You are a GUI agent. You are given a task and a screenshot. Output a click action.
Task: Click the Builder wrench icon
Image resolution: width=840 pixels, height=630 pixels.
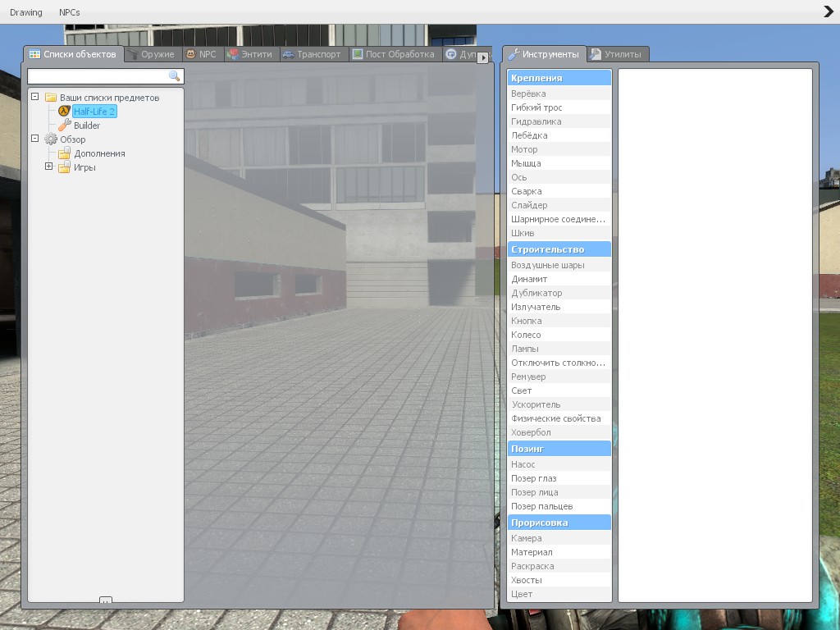tap(64, 126)
